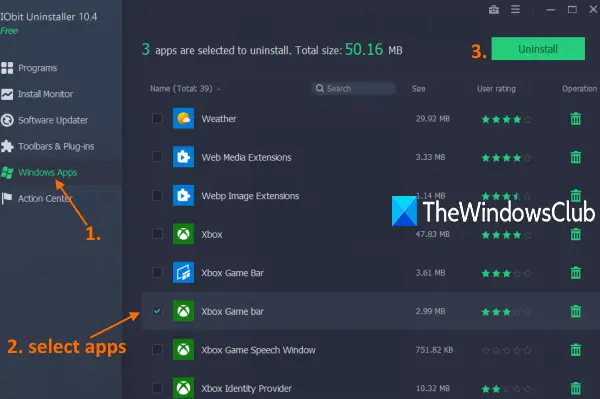Open Install Monitor in sidebar
The image size is (600, 399).
pos(37,94)
